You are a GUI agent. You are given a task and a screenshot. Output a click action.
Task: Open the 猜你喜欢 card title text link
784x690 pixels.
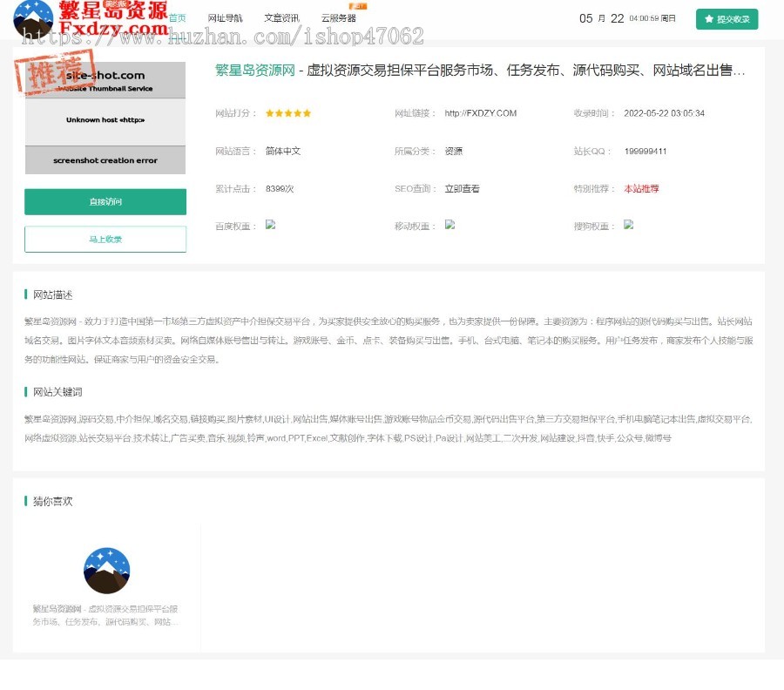105,615
